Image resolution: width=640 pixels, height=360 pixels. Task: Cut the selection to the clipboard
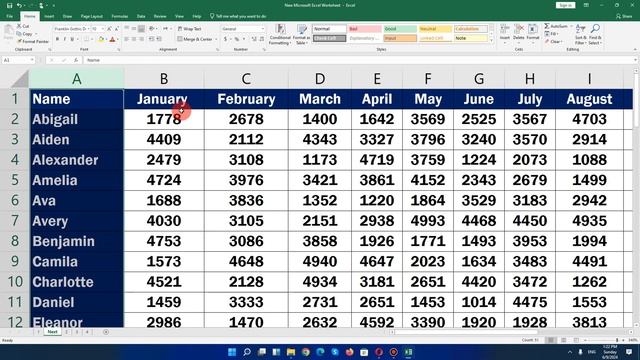(23, 26)
